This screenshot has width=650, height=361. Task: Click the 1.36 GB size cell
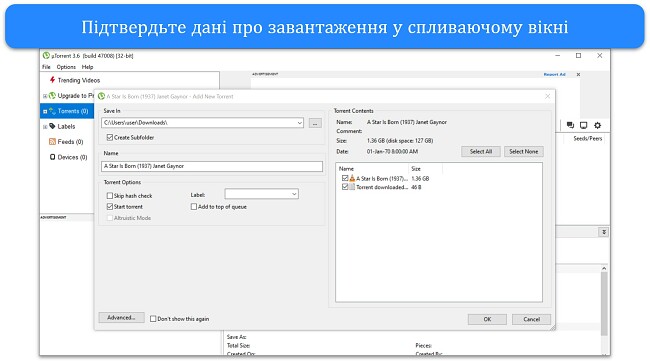click(420, 179)
